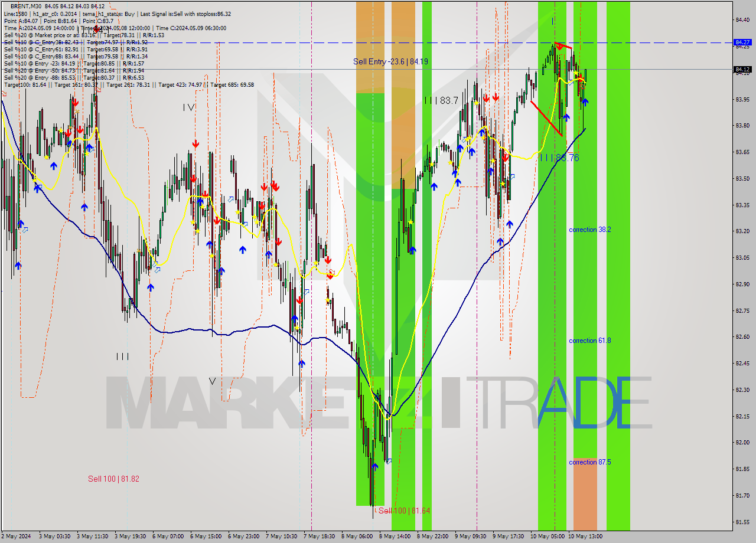Click the 82.60 price scale value
The image size is (756, 543).
(742, 336)
